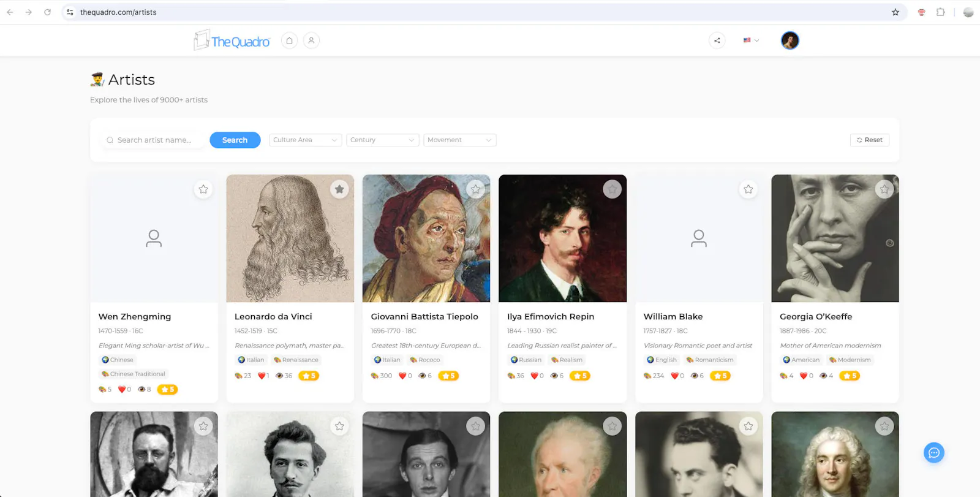
Task: Favorite Giovanni Battista Tiepolo with star
Action: click(476, 189)
